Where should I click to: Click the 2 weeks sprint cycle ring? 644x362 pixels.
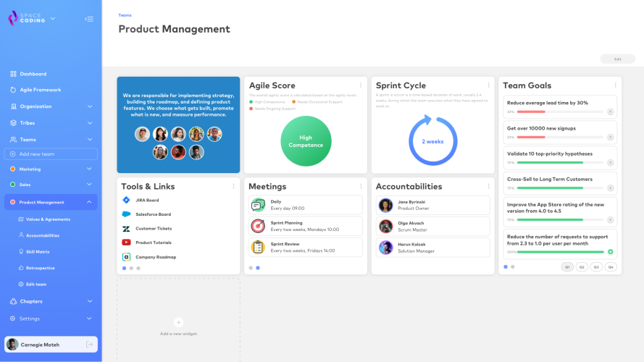pos(433,140)
